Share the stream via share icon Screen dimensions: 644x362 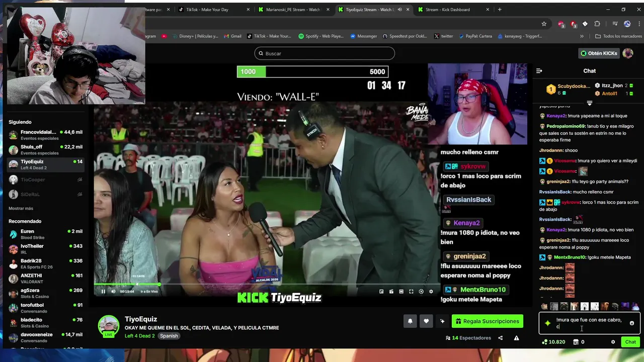[500, 338]
